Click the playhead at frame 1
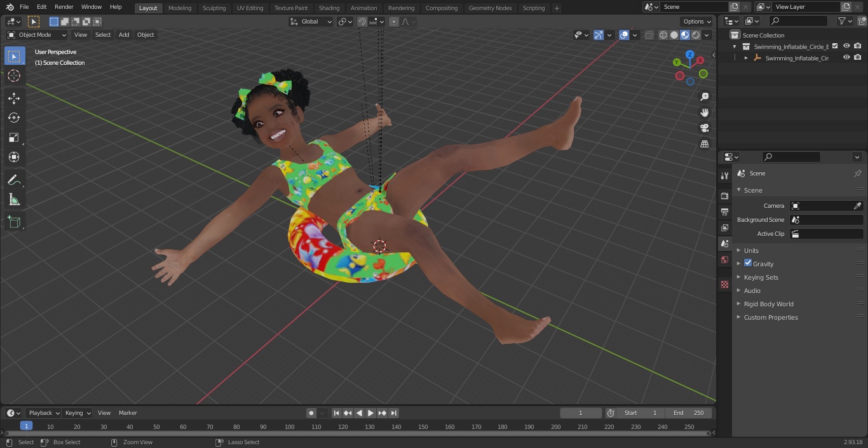Screen dimensions: 868x448 (x=26, y=426)
